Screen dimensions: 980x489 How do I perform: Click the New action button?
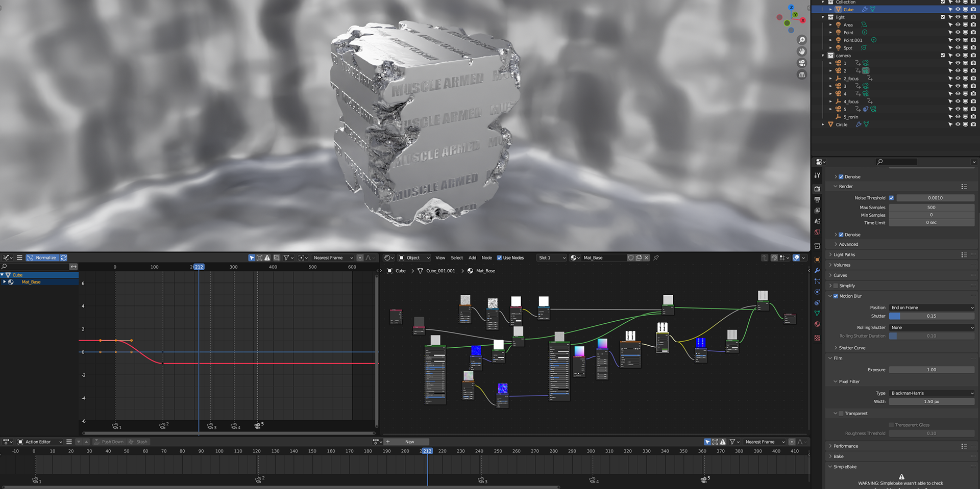[410, 442]
